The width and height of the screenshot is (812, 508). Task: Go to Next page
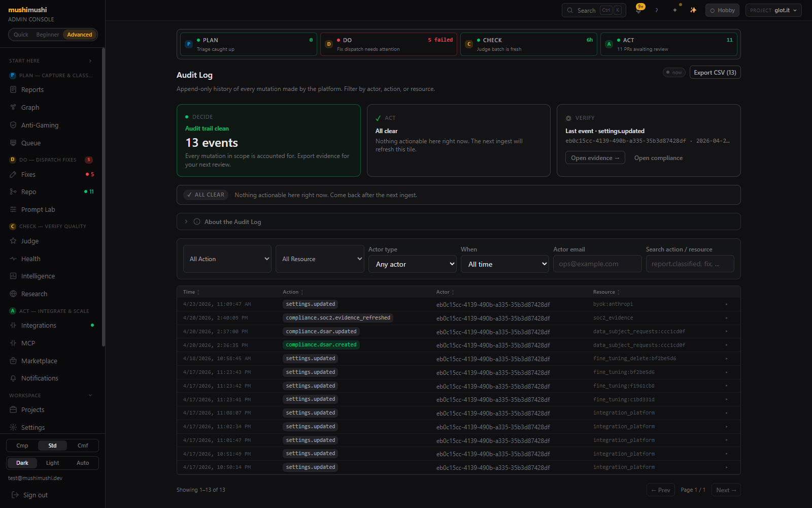[726, 490]
